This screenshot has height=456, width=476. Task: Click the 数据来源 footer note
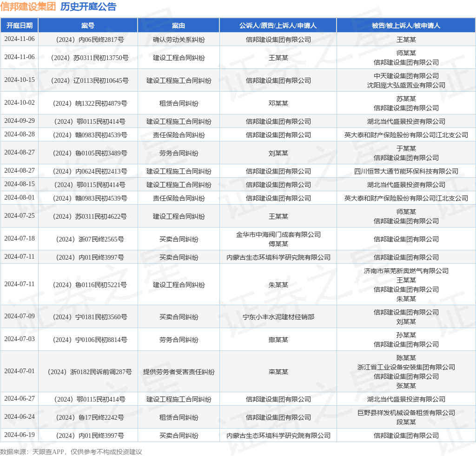[x=71, y=452]
